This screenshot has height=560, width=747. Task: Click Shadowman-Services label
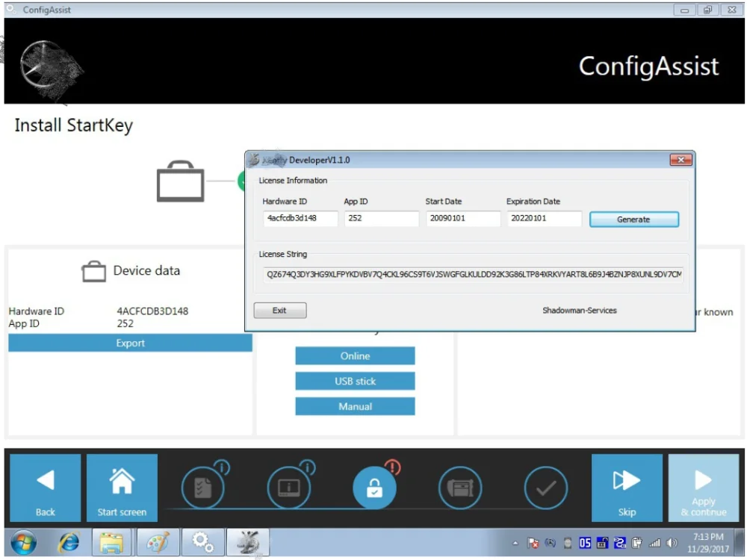point(580,311)
